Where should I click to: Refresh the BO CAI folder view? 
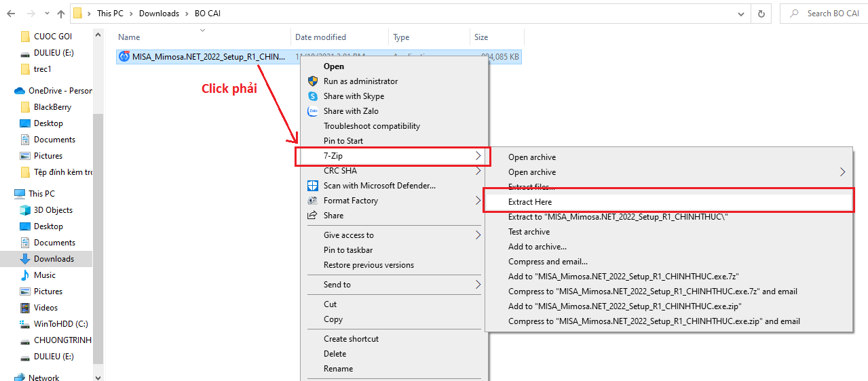pyautogui.click(x=761, y=13)
